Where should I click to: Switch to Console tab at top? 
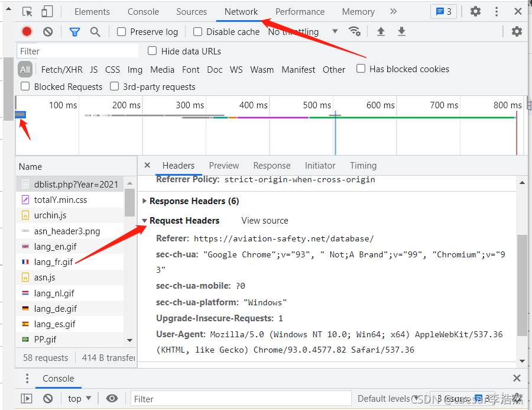(143, 12)
